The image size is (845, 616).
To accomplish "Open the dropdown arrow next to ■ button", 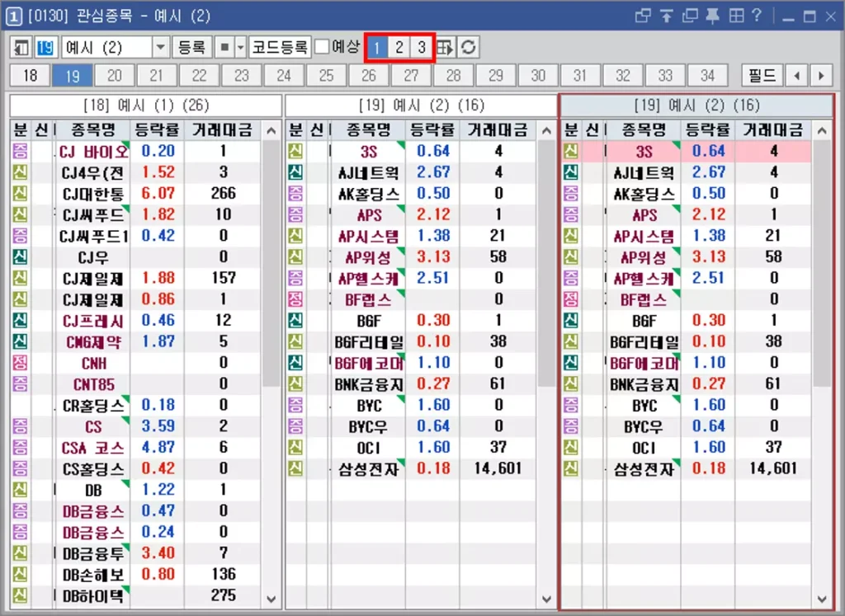I will coord(240,47).
